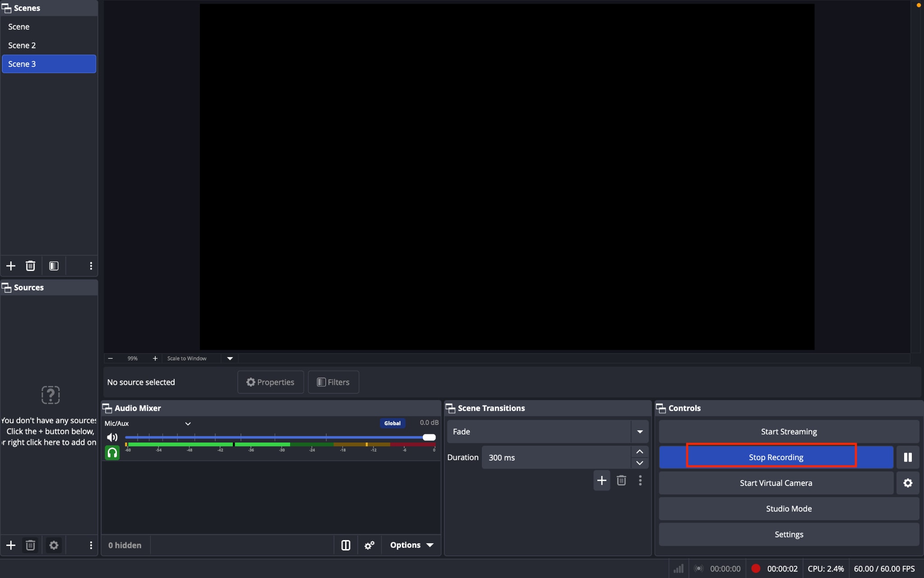Click the Scene Transitions dock icon

pyautogui.click(x=450, y=408)
